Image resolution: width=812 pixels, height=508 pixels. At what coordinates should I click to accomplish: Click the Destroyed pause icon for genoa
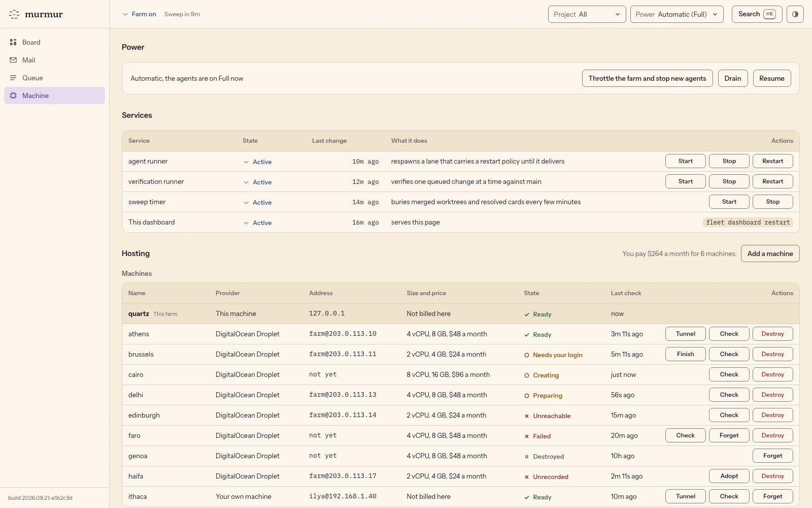pos(527,457)
